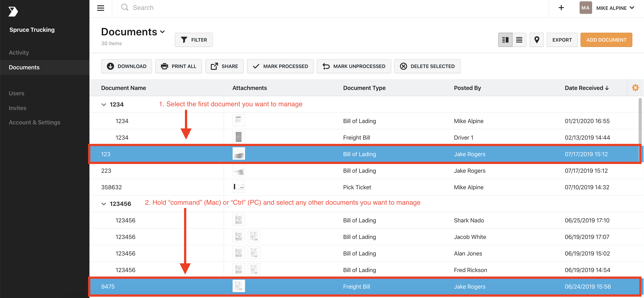This screenshot has width=644, height=298.
Task: Switch to flat list view
Action: [519, 40]
